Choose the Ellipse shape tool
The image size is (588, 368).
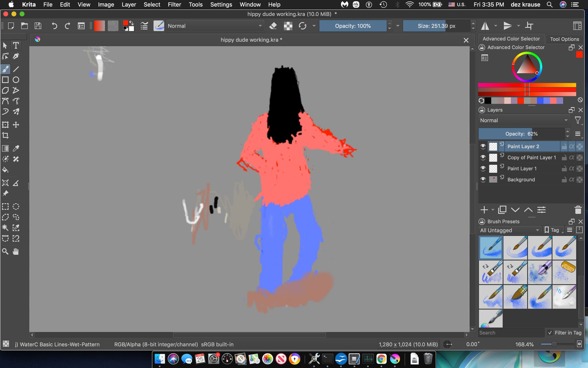16,80
